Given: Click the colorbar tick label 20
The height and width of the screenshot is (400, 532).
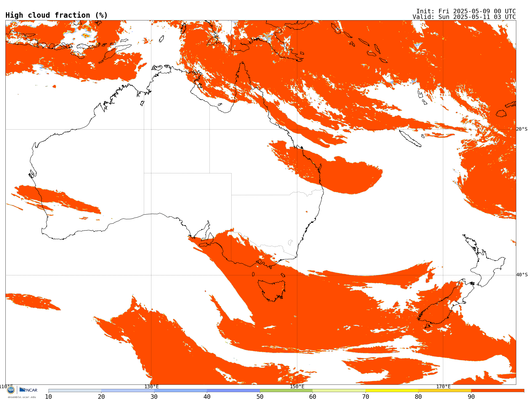Looking at the screenshot, I should [101, 397].
